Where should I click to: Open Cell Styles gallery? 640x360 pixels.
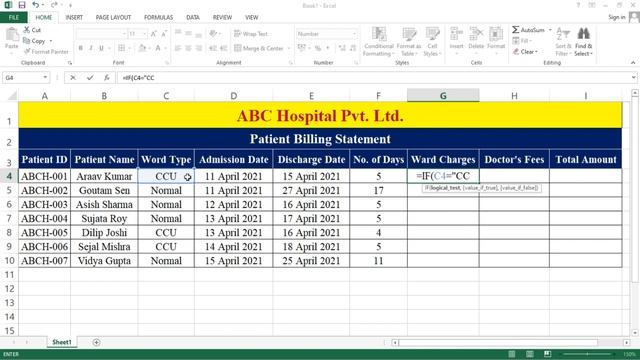pos(432,42)
